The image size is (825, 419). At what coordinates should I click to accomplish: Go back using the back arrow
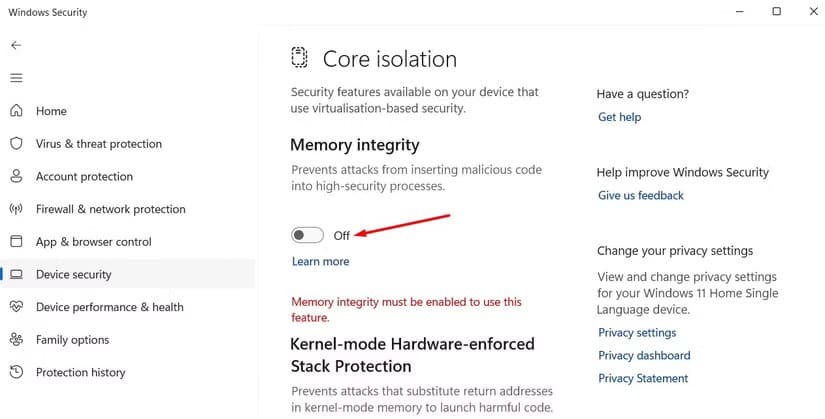point(16,45)
